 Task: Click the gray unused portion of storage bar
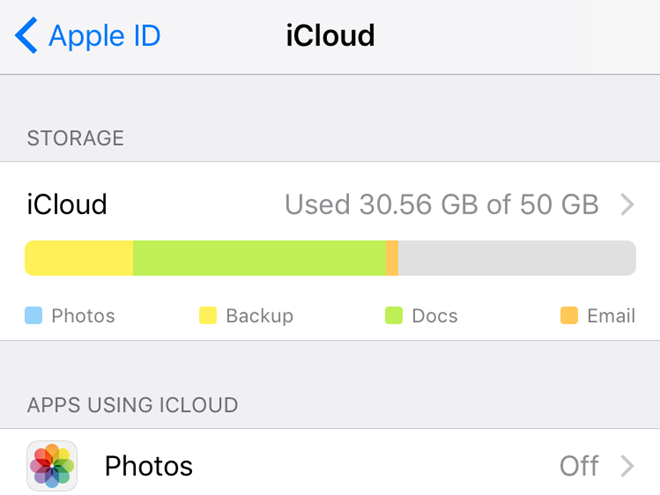516,258
